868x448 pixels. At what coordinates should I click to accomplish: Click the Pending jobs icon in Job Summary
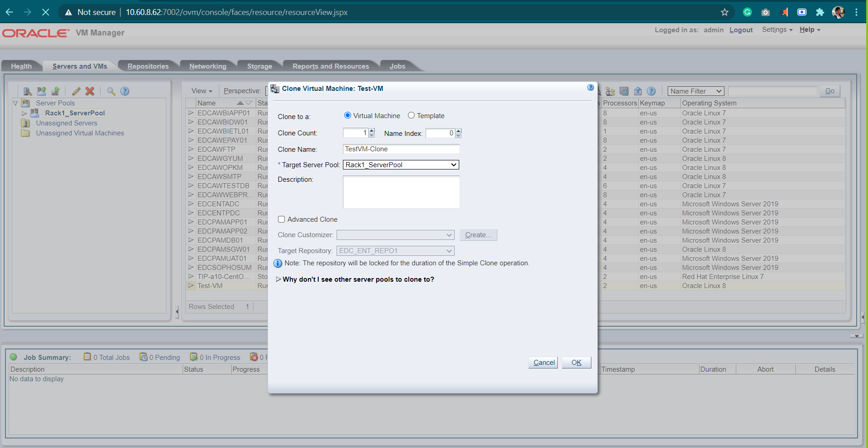tap(144, 357)
